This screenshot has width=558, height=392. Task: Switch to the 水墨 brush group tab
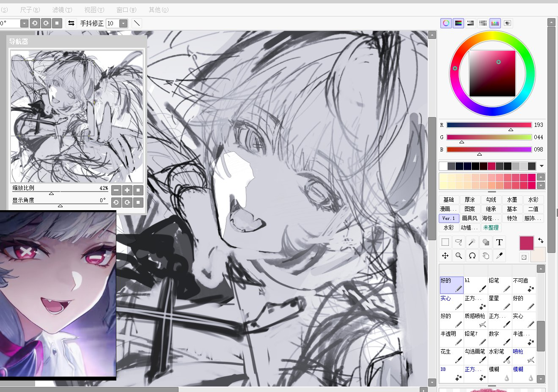[512, 200]
